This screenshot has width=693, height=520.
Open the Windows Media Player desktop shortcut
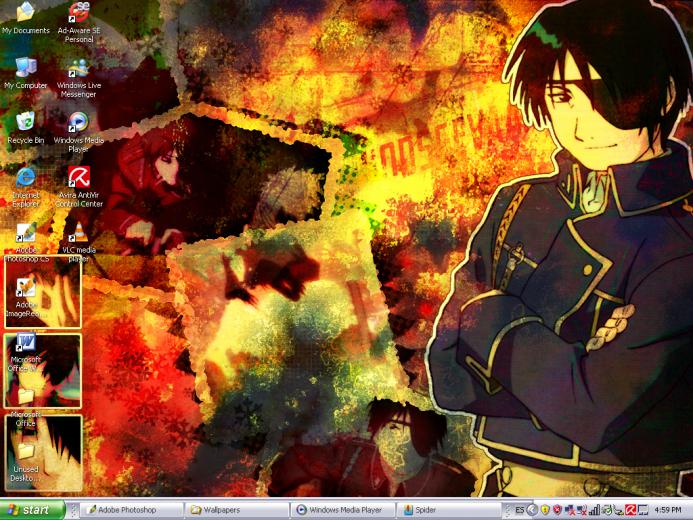[79, 132]
